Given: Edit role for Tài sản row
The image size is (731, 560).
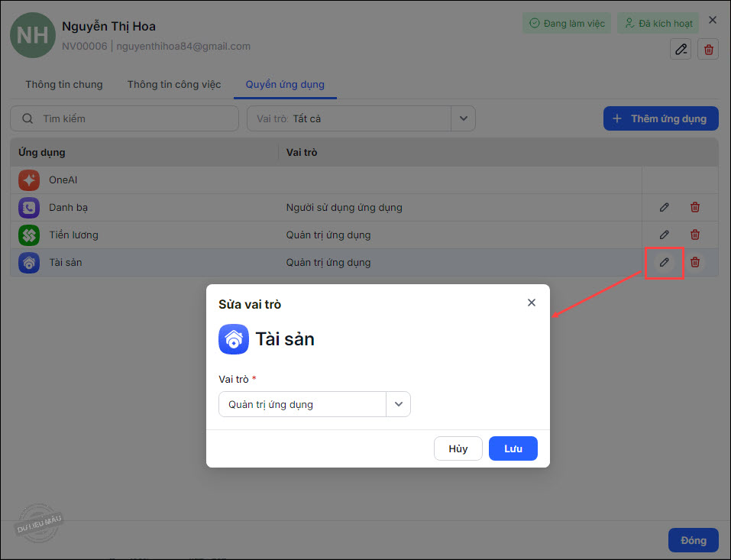Looking at the screenshot, I should (665, 262).
